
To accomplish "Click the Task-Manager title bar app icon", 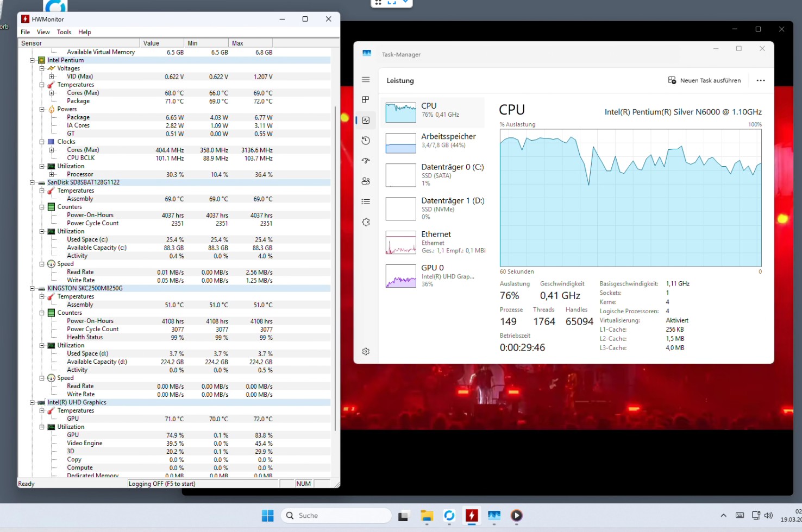I will tap(367, 53).
